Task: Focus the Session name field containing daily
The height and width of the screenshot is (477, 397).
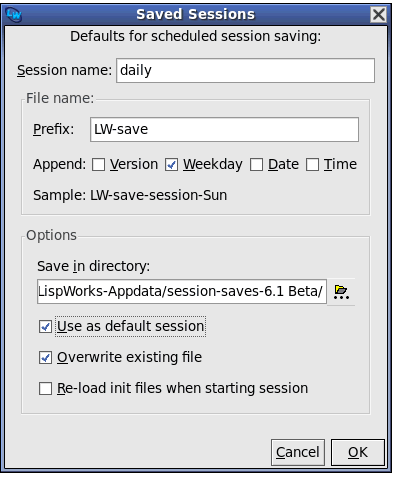Action: coord(245,71)
